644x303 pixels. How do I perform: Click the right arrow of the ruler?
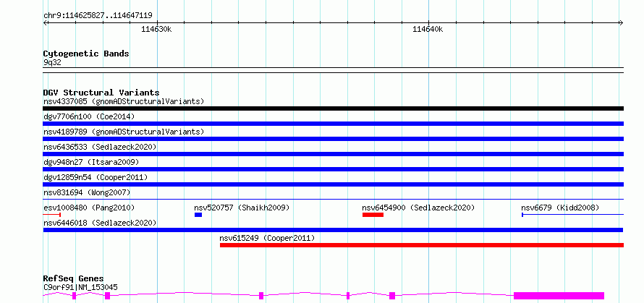621,22
